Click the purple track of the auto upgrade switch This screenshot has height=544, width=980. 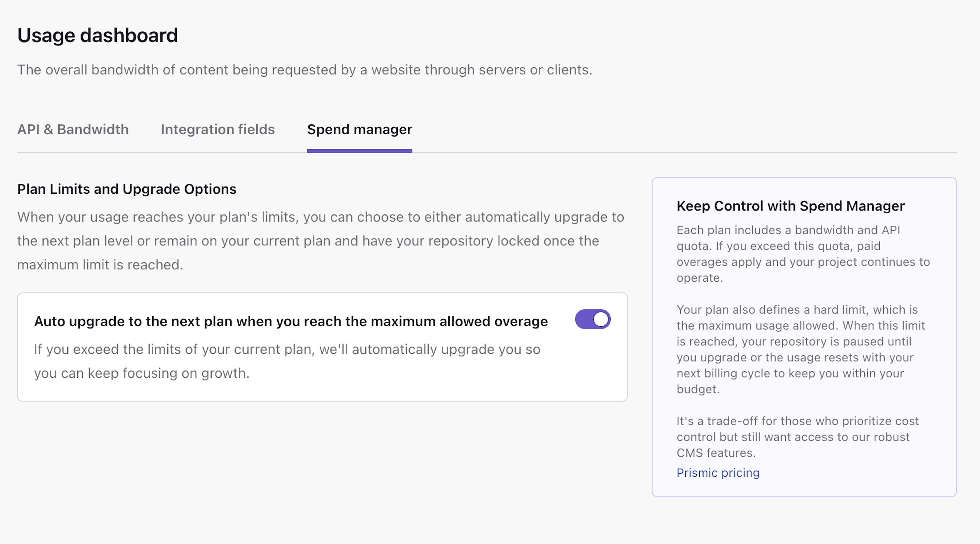click(x=584, y=319)
